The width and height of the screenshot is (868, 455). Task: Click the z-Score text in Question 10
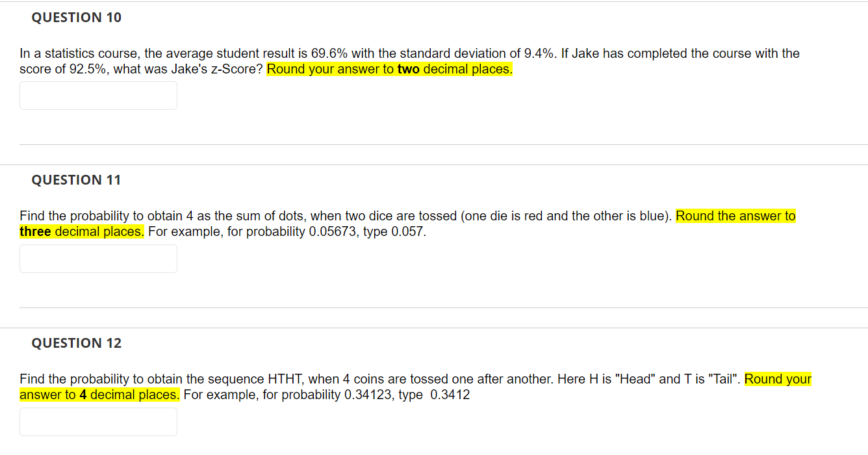click(x=234, y=69)
